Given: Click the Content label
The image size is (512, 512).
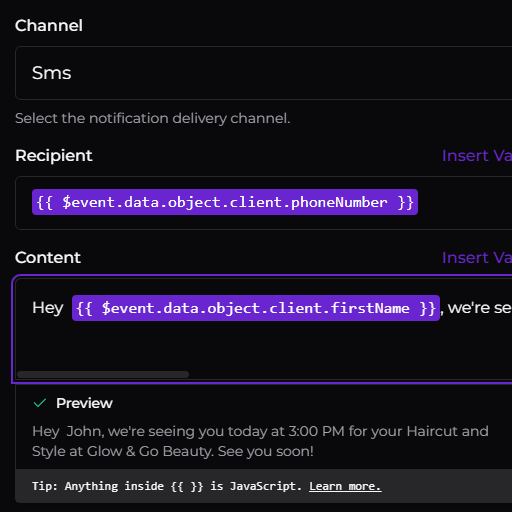Looking at the screenshot, I should 48,258.
